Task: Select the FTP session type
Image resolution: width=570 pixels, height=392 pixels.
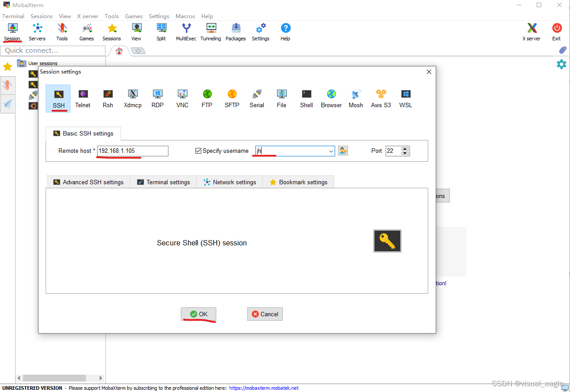Action: pos(207,98)
